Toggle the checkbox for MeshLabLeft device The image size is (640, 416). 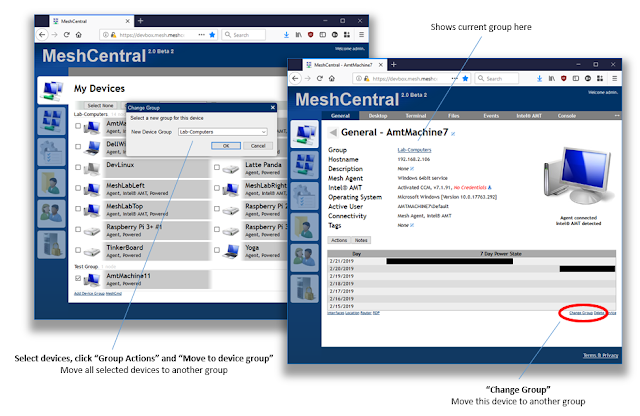tap(78, 188)
